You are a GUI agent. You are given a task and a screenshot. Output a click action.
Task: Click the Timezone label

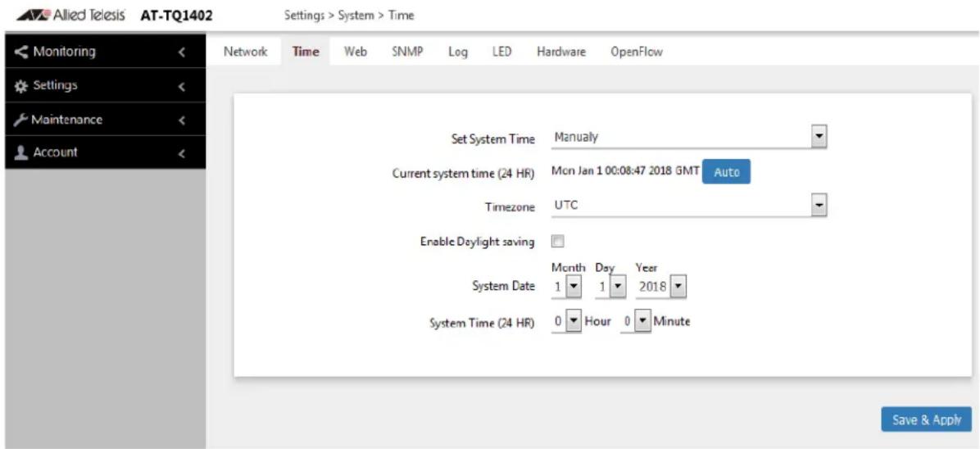click(x=510, y=208)
